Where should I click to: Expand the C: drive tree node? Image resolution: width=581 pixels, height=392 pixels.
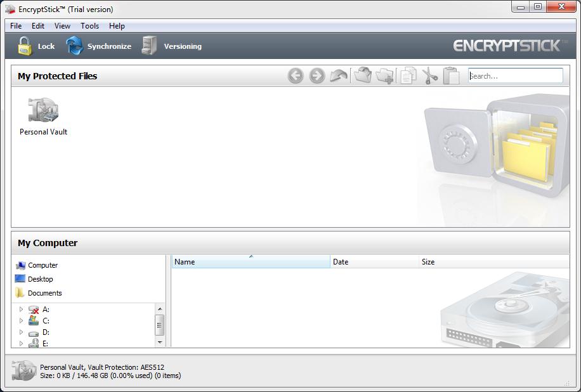click(21, 320)
